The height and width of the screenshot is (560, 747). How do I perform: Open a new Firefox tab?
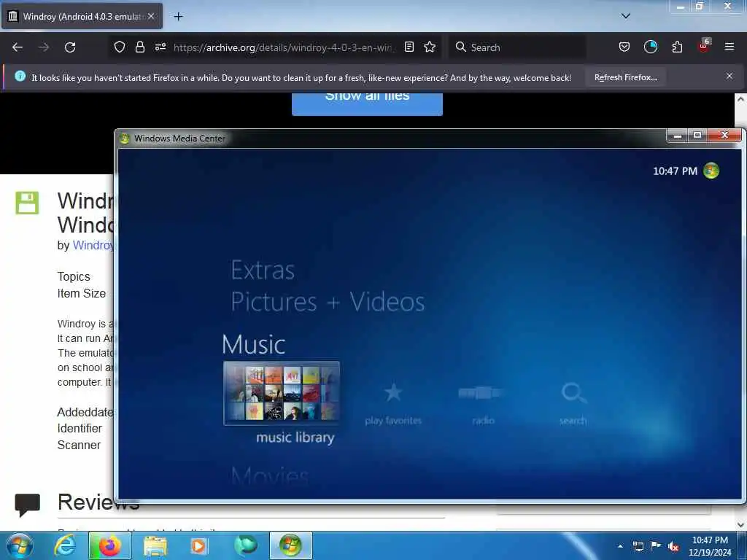point(178,17)
